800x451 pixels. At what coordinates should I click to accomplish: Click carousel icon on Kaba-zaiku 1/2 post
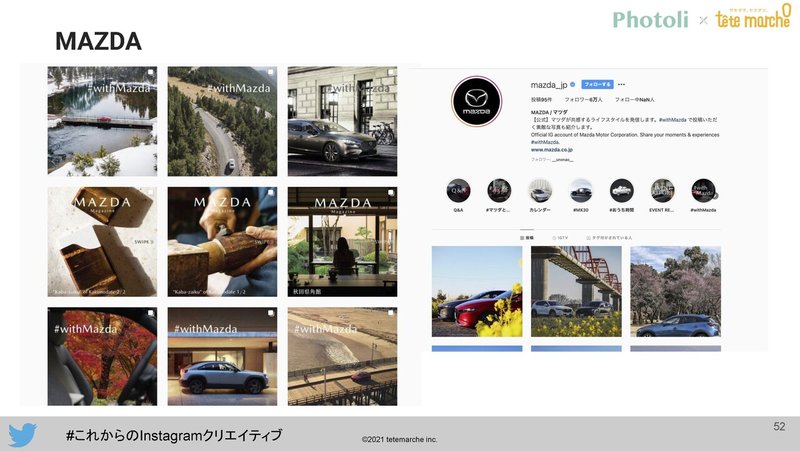[270, 193]
